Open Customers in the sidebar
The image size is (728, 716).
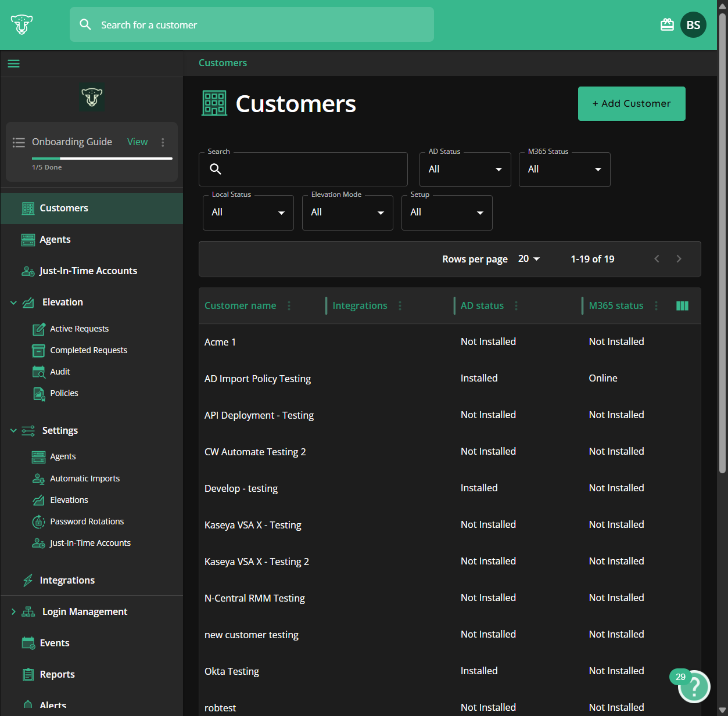(x=92, y=208)
